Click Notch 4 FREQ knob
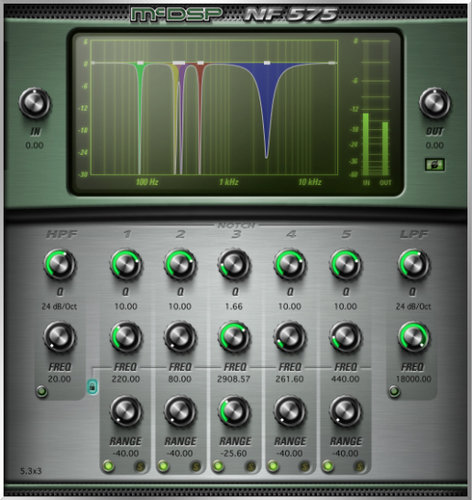 (x=290, y=337)
